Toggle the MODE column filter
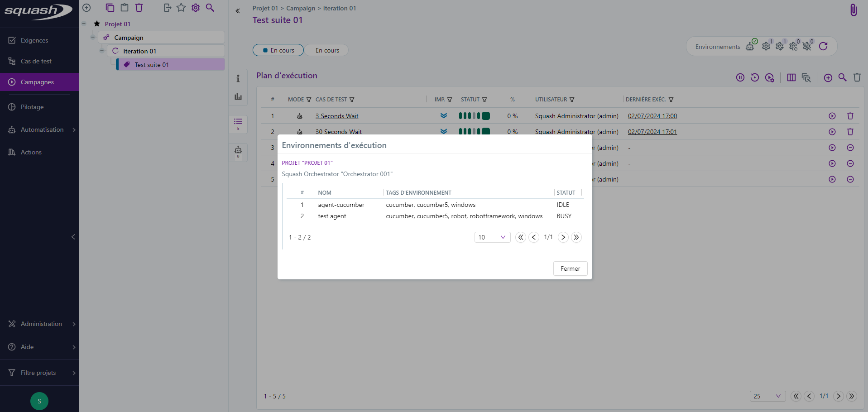The height and width of the screenshot is (412, 868). pyautogui.click(x=309, y=100)
